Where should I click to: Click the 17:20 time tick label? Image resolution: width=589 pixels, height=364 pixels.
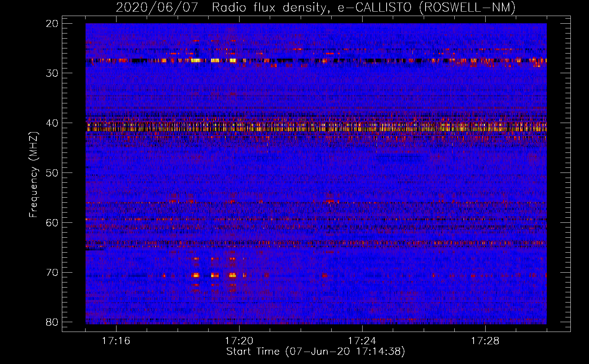pos(239,341)
